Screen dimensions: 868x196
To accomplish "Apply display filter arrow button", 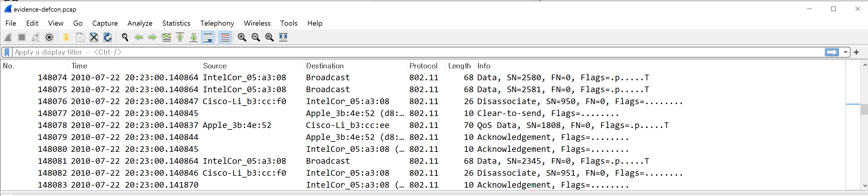I will (832, 52).
